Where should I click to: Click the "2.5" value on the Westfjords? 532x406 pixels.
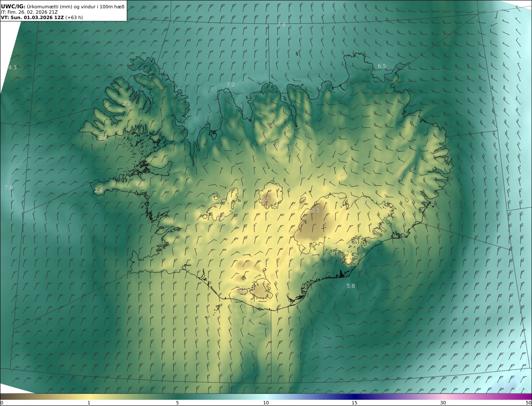click(127, 103)
